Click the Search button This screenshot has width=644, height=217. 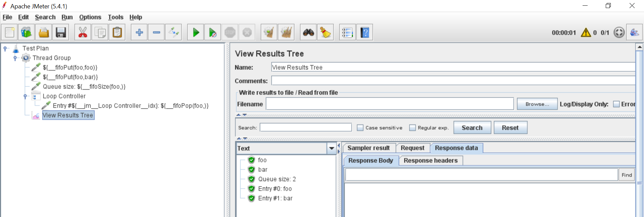point(472,128)
